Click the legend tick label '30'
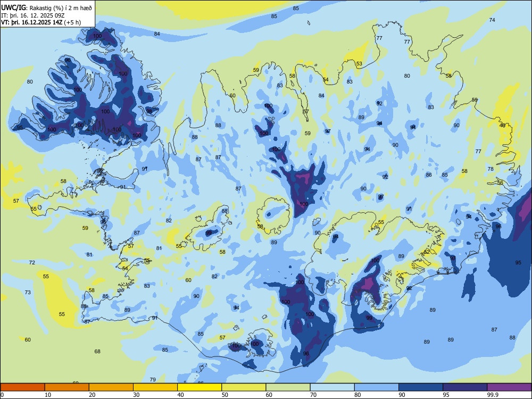This screenshot has height=399, width=532. coord(136,395)
